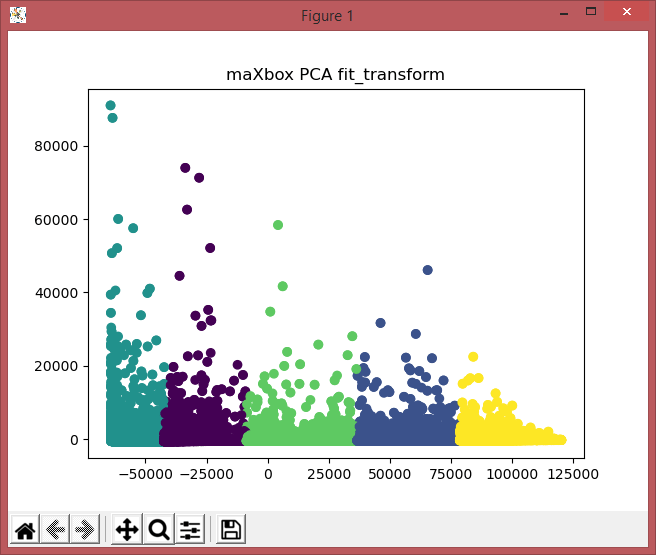The image size is (656, 555).
Task: Click the Figure 1 title bar text
Action: coord(328,15)
